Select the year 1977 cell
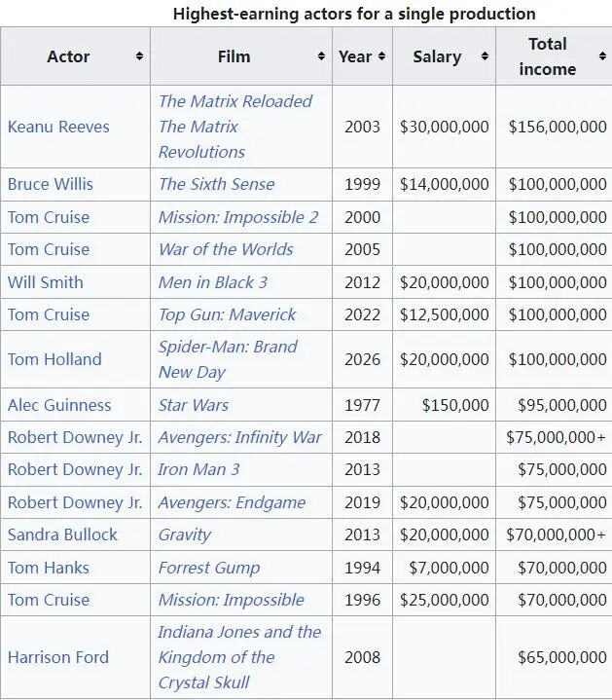612x700 pixels. 362,405
